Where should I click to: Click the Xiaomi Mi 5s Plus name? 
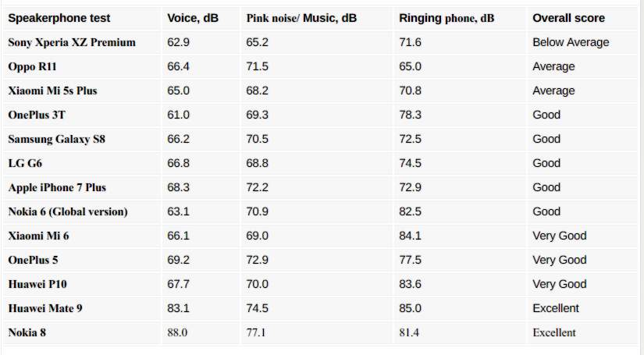52,91
